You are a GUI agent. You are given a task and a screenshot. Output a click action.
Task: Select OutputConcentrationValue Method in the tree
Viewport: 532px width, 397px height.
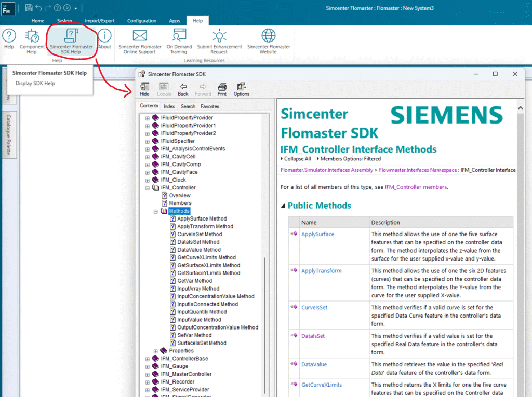click(218, 327)
